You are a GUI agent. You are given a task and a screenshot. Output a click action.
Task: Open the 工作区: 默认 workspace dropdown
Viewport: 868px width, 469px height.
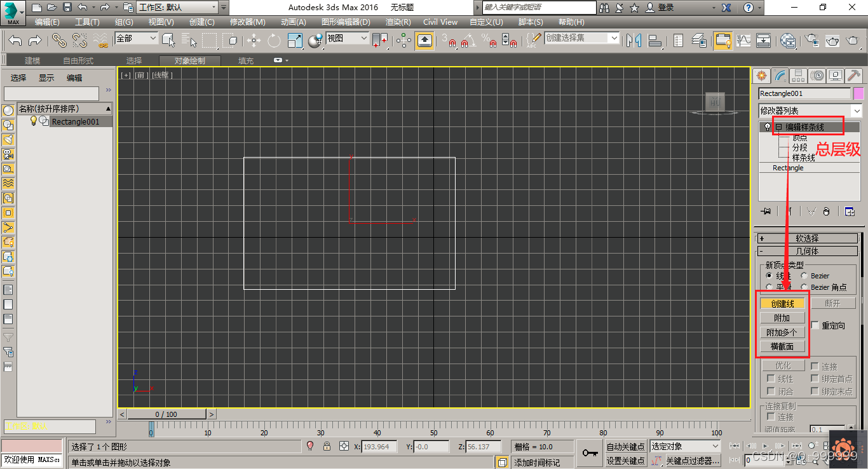click(x=178, y=8)
